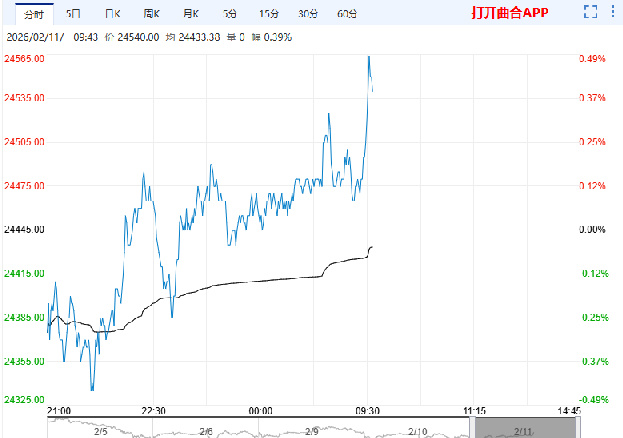Open the 日K daily candlestick tab
The width and height of the screenshot is (623, 438).
(x=112, y=15)
